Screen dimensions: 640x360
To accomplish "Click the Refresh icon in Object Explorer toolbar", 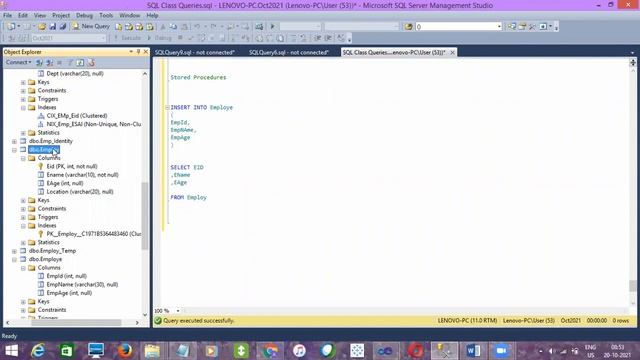I will tap(80, 62).
